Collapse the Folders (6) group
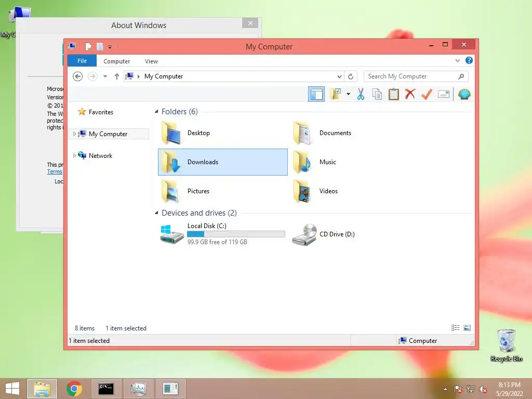 pos(156,112)
